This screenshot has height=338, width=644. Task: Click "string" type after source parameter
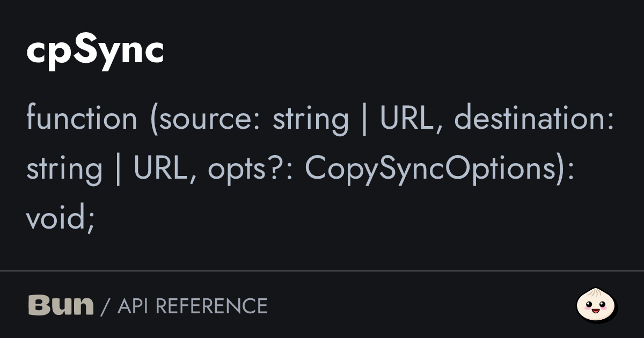point(311,119)
